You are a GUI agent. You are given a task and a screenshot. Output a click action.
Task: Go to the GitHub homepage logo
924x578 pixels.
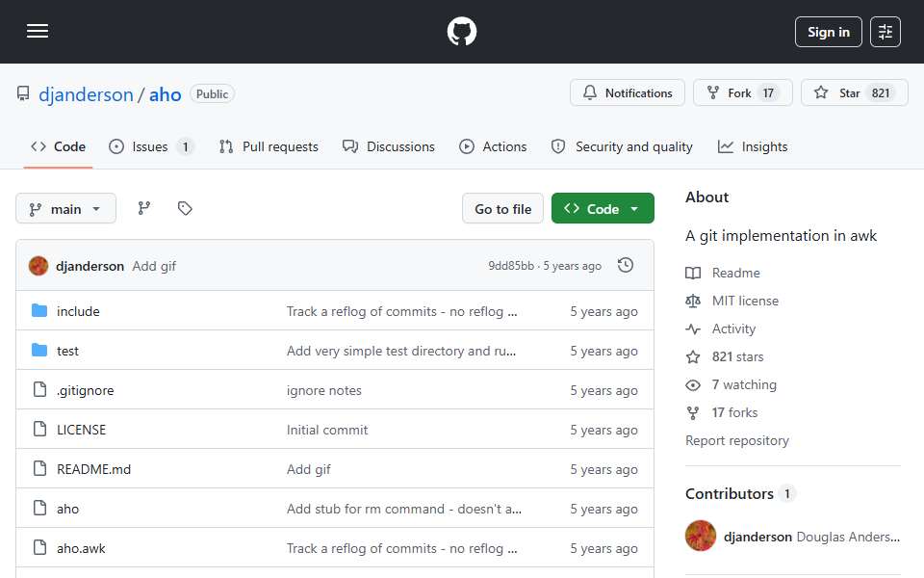click(x=461, y=31)
